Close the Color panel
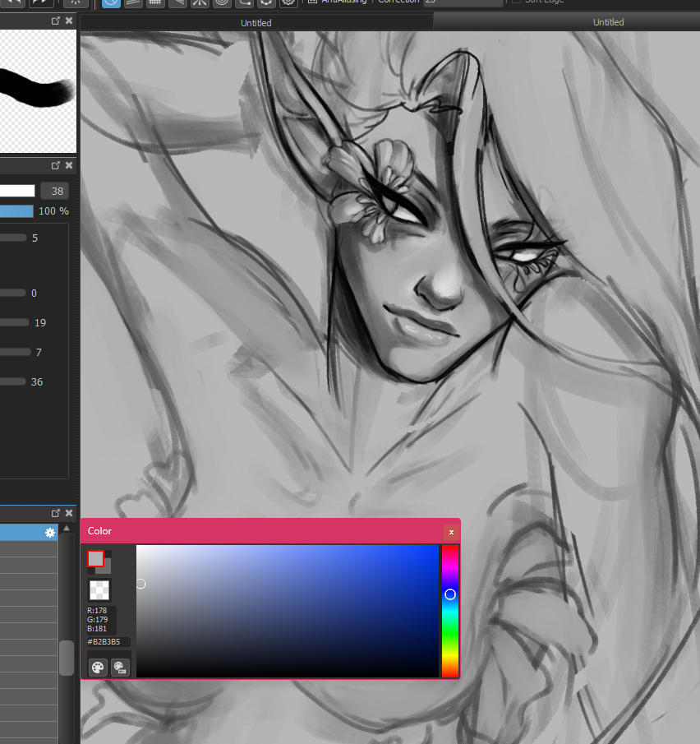The image size is (700, 744). pos(450,532)
